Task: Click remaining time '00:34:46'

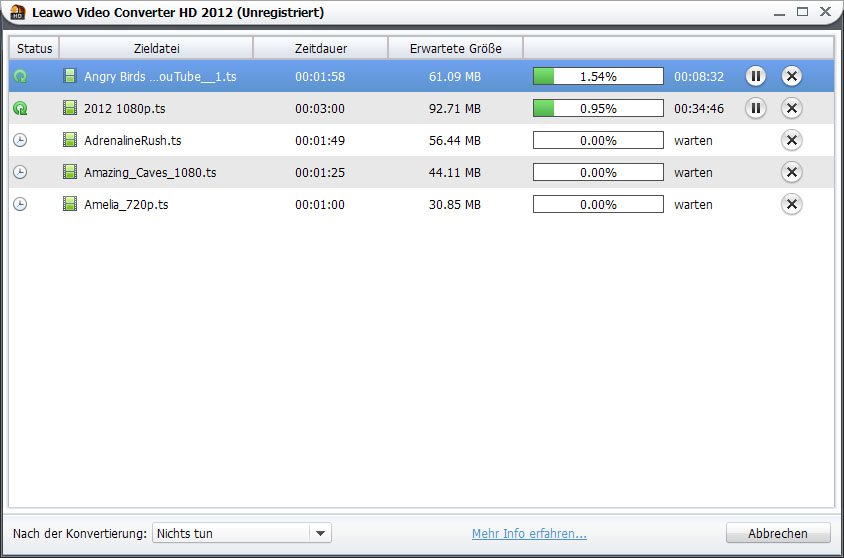Action: pyautogui.click(x=699, y=109)
